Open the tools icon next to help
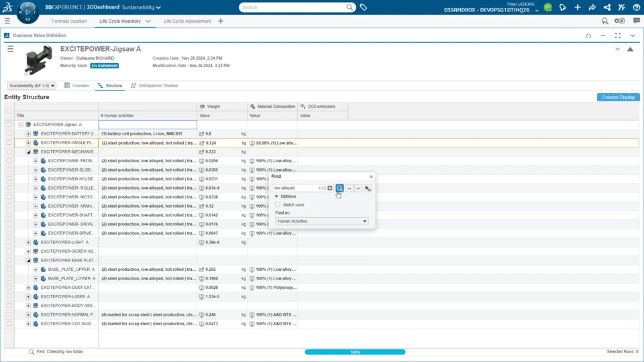644x362 pixels. click(x=622, y=7)
